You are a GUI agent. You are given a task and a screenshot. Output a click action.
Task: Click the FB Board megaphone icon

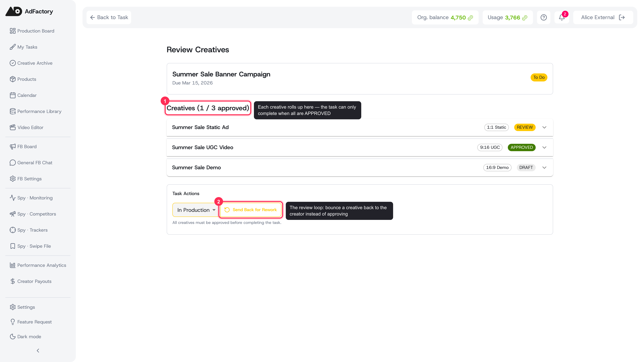pos(13,147)
